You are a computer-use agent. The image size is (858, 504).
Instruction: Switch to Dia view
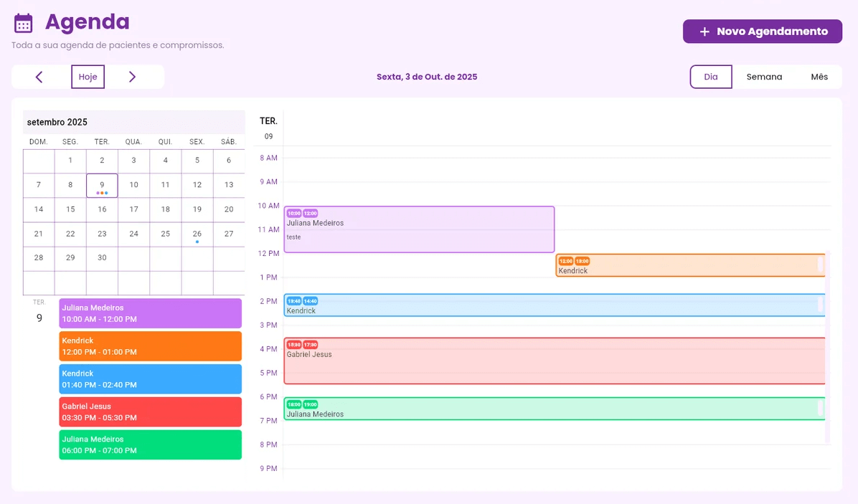tap(711, 77)
